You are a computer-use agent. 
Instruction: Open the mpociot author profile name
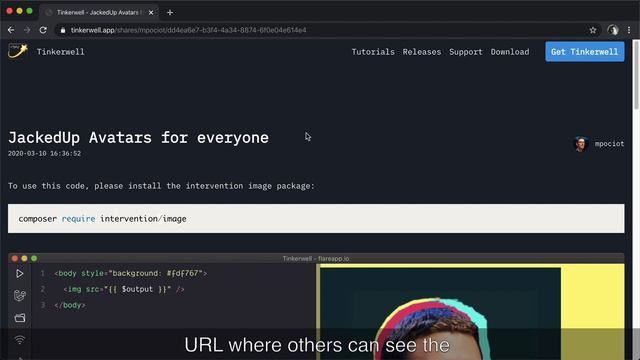tap(609, 144)
